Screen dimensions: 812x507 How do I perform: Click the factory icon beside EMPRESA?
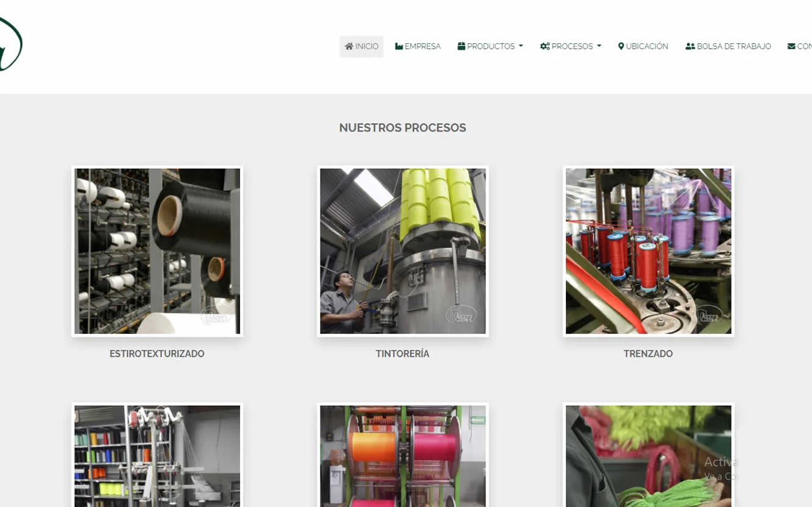click(399, 46)
